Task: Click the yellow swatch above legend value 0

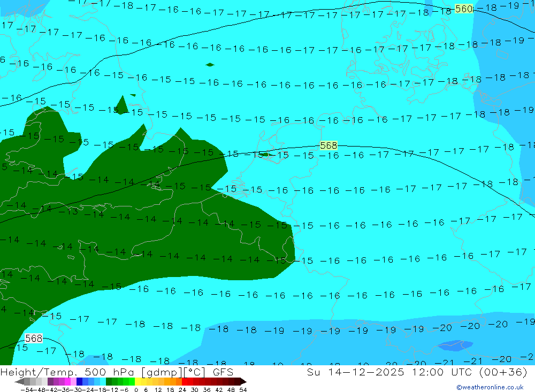Action: tap(138, 381)
